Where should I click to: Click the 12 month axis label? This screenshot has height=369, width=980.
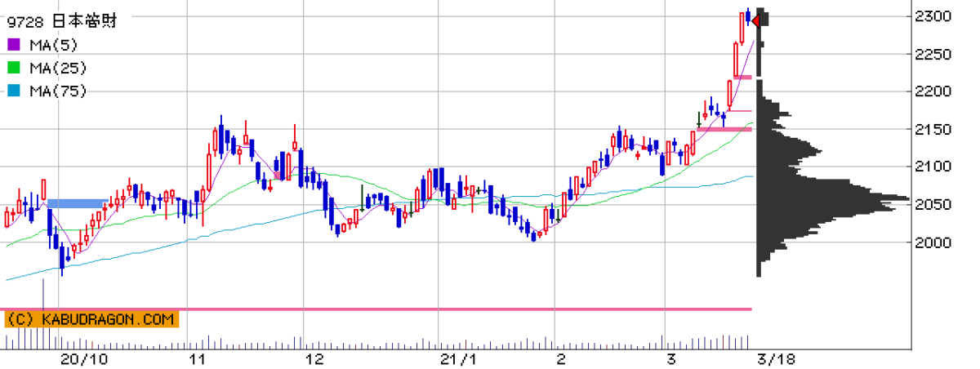click(314, 359)
